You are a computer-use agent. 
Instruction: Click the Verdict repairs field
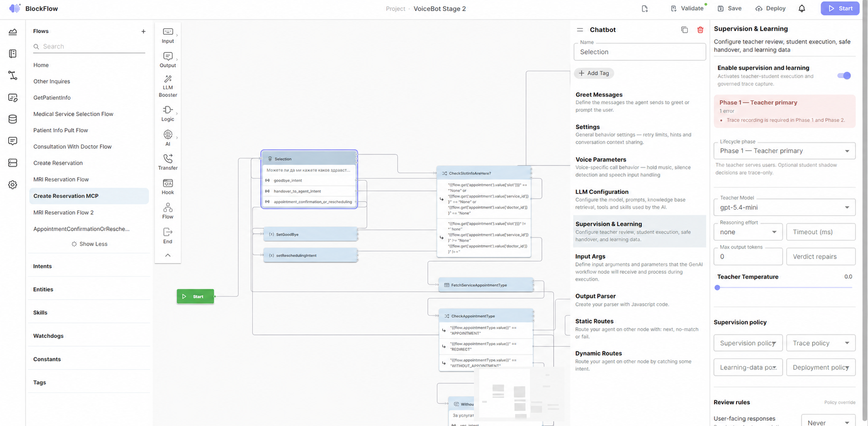(x=820, y=257)
